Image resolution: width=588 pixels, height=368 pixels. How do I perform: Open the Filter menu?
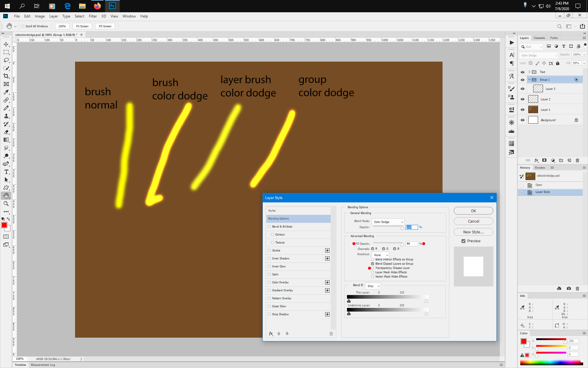[92, 16]
